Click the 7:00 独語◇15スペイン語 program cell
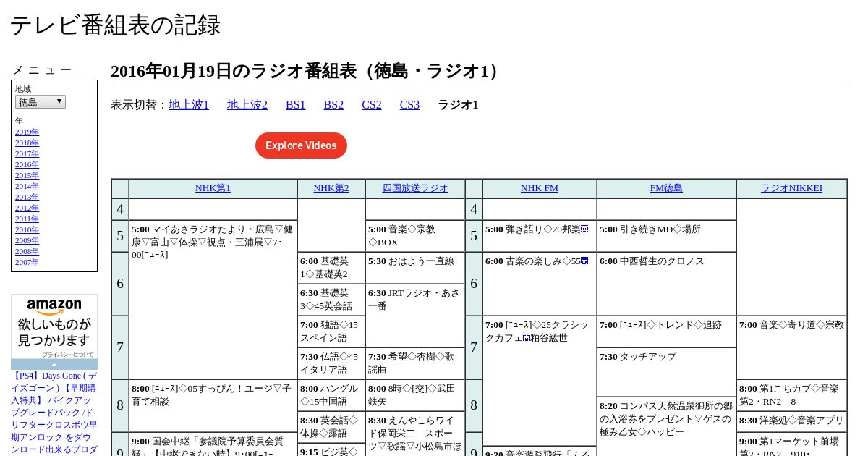 [x=331, y=332]
